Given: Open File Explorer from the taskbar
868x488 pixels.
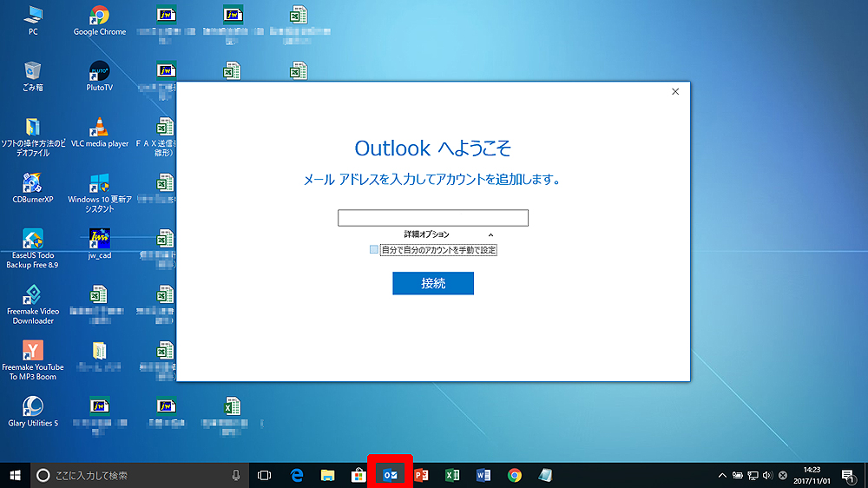Looking at the screenshot, I should (x=328, y=475).
